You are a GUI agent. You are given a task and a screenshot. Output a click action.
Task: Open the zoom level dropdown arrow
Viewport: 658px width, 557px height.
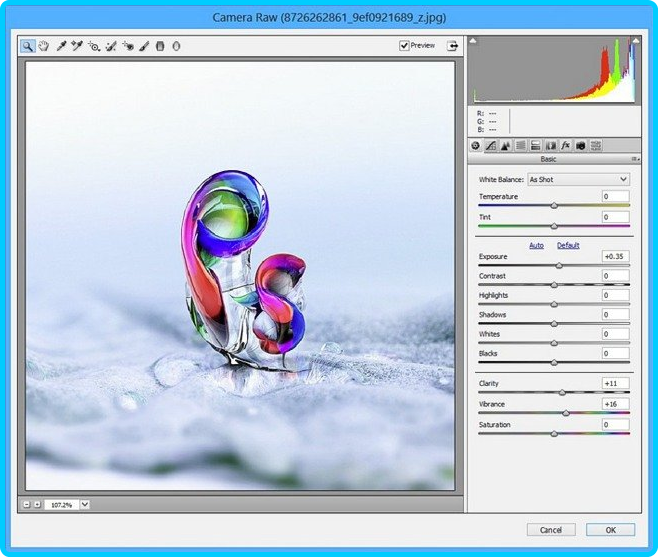pos(85,504)
